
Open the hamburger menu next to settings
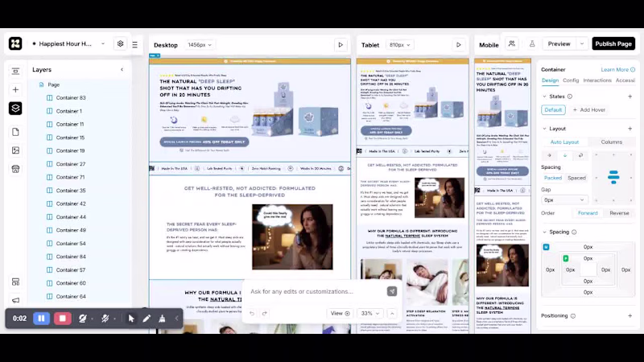point(134,44)
